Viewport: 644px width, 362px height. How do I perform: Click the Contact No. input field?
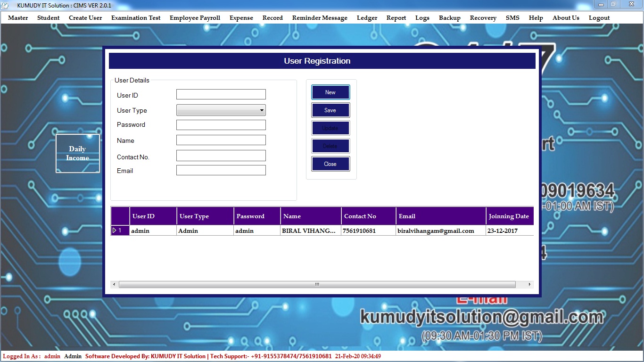[221, 156]
